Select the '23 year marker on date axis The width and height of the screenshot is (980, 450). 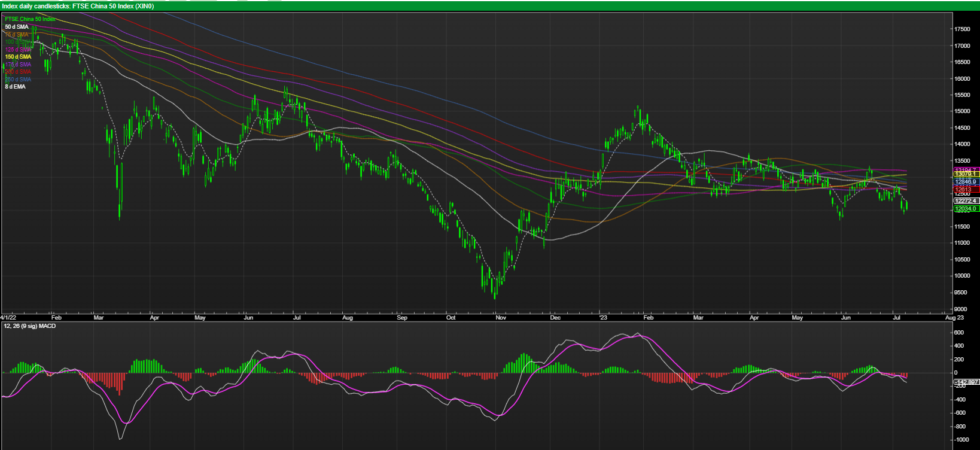click(x=603, y=318)
